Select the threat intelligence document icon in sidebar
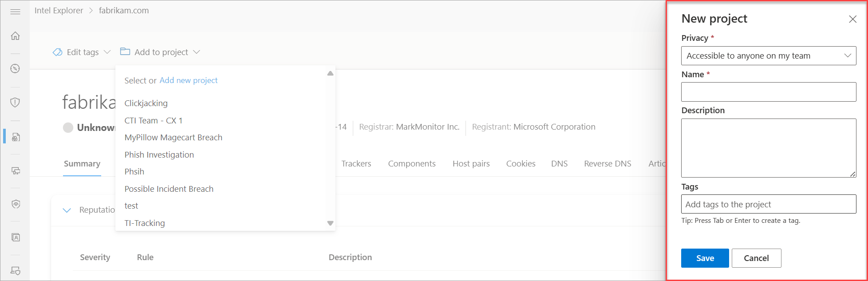 (16, 137)
